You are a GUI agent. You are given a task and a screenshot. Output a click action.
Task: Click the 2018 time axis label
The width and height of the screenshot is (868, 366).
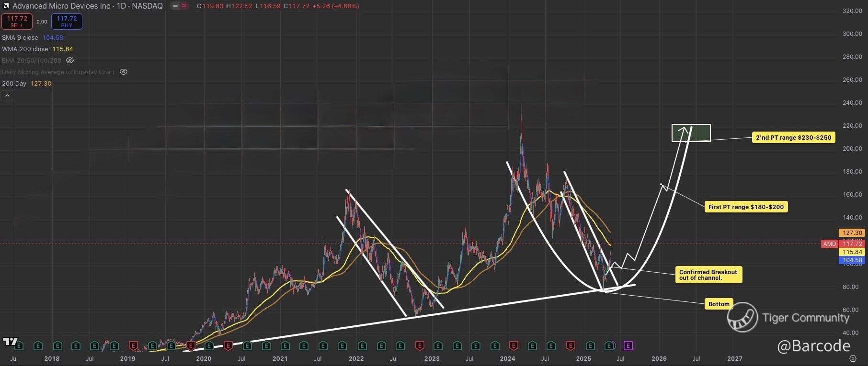(x=52, y=359)
